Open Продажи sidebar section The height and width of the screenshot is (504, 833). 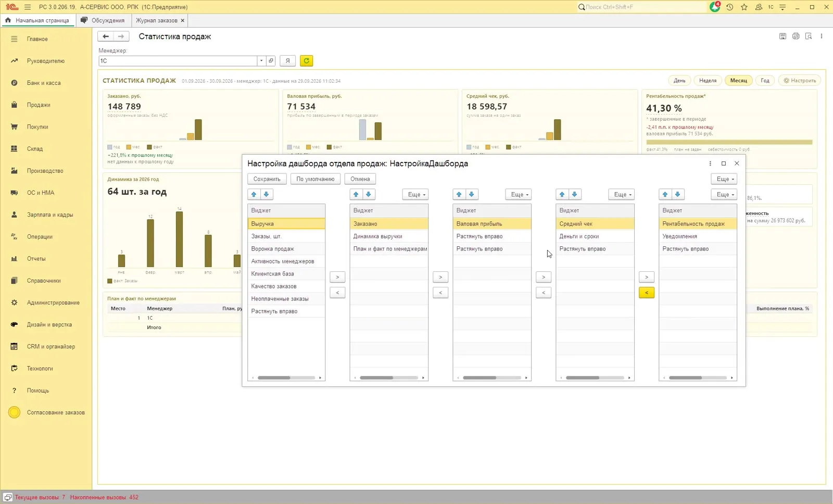pos(39,105)
